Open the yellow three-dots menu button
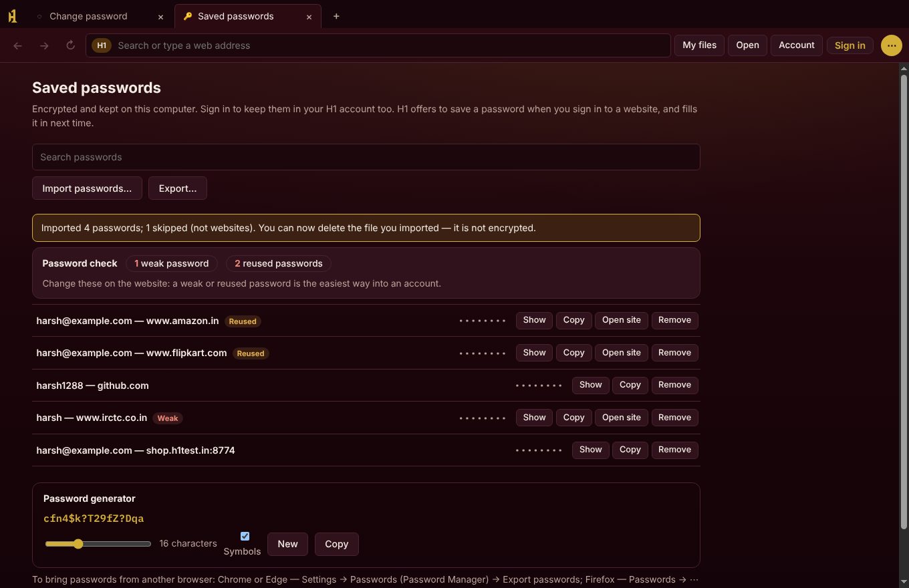The height and width of the screenshot is (588, 909). click(891, 45)
